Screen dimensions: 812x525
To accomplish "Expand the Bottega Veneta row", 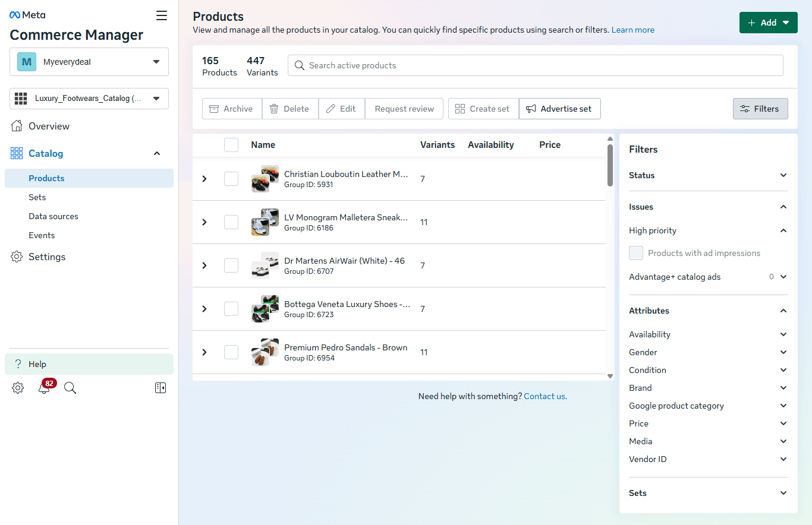I will (204, 309).
